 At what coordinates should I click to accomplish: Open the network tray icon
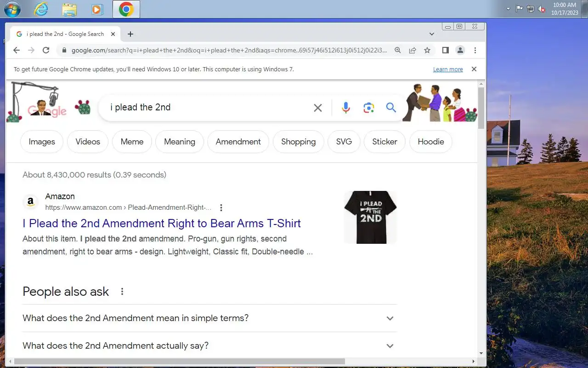(531, 9)
